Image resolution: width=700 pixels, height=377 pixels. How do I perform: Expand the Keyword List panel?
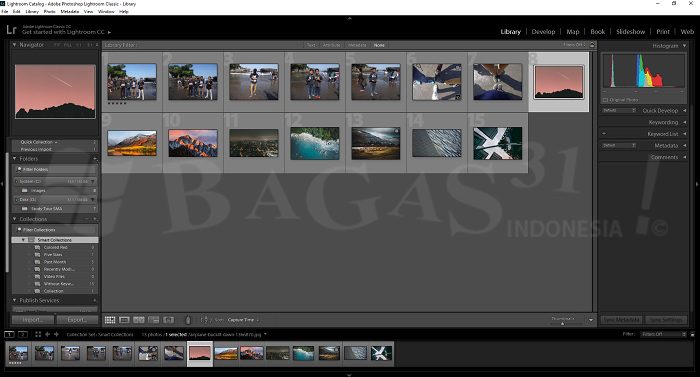coord(684,134)
